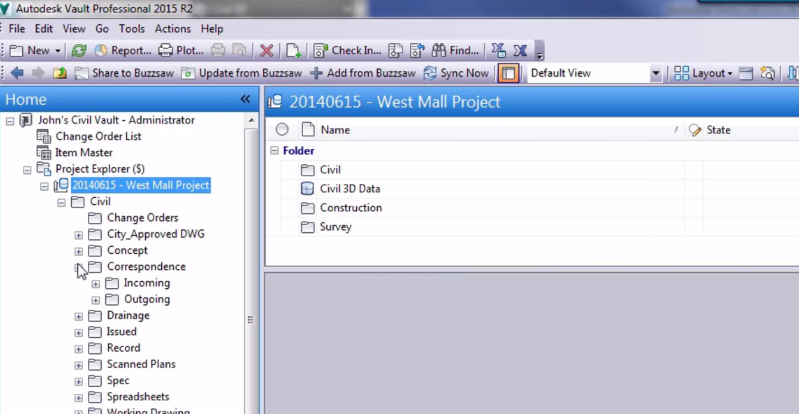The width and height of the screenshot is (799, 414).
Task: Click the Check In toolbar button
Action: [347, 50]
